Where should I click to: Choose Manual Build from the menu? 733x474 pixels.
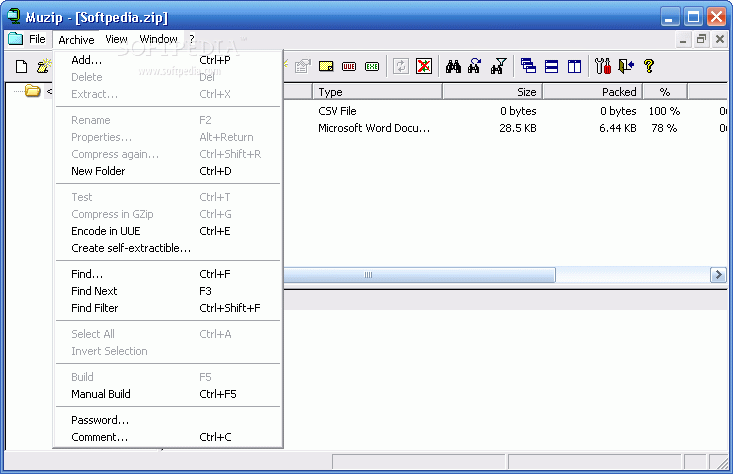tap(168, 394)
